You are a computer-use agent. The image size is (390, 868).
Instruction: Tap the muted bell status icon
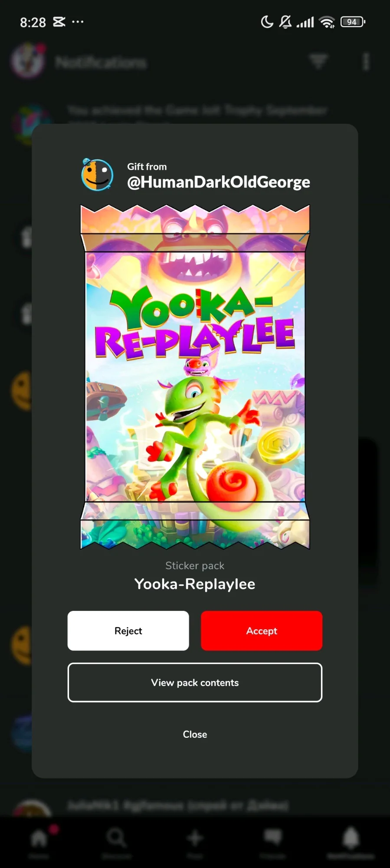coord(285,22)
